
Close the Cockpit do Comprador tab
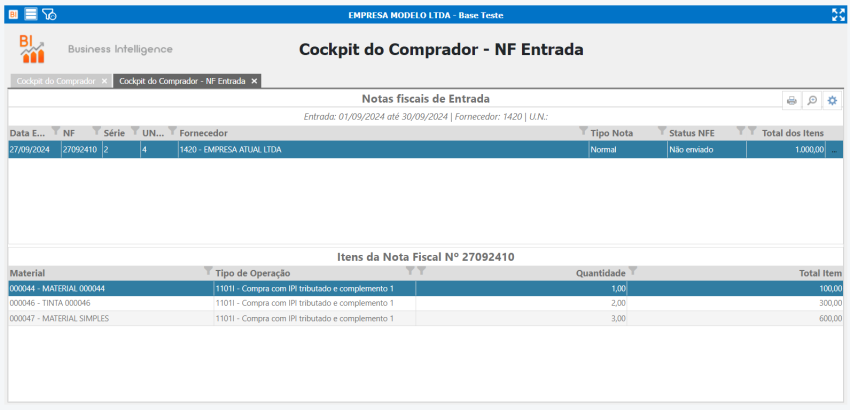(x=104, y=81)
